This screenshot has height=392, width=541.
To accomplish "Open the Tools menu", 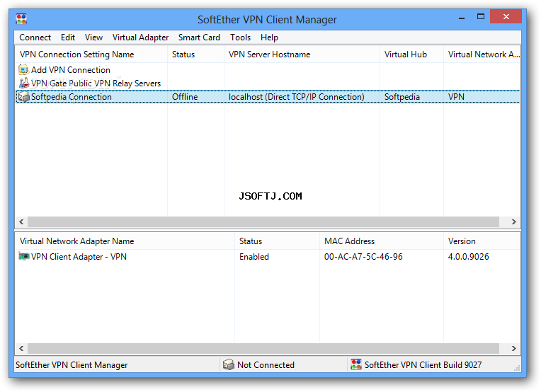I will click(240, 38).
